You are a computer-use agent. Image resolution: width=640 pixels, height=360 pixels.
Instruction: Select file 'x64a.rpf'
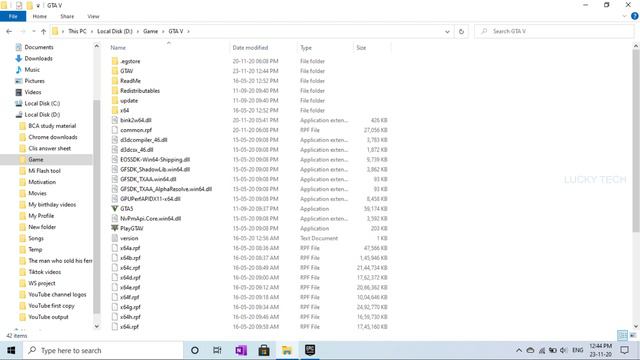pyautogui.click(x=130, y=248)
